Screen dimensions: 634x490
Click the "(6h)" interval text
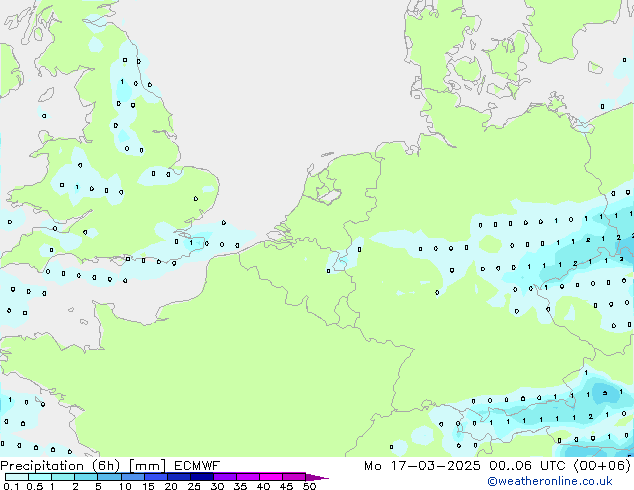point(106,466)
